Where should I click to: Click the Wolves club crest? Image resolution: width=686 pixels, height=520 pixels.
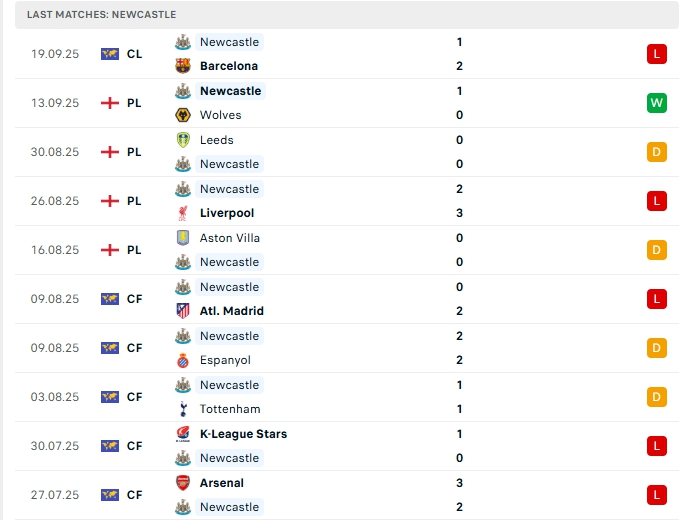coord(183,115)
